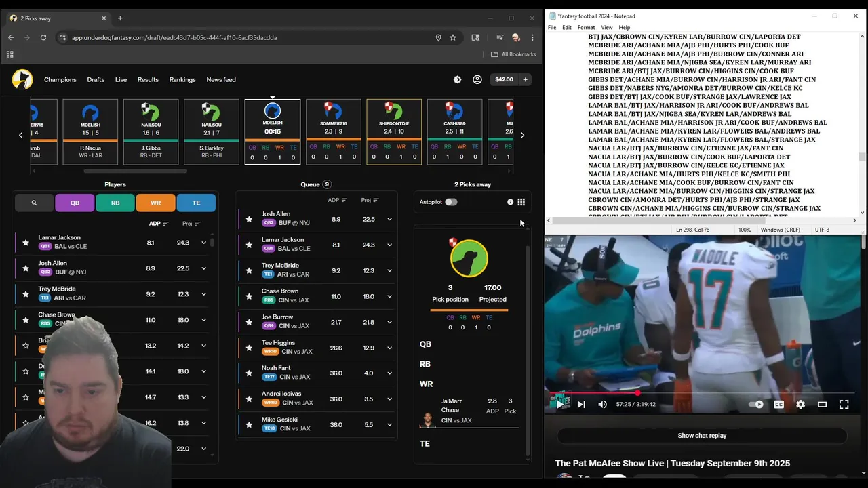Go back in browser
This screenshot has height=488, width=868.
click(11, 38)
